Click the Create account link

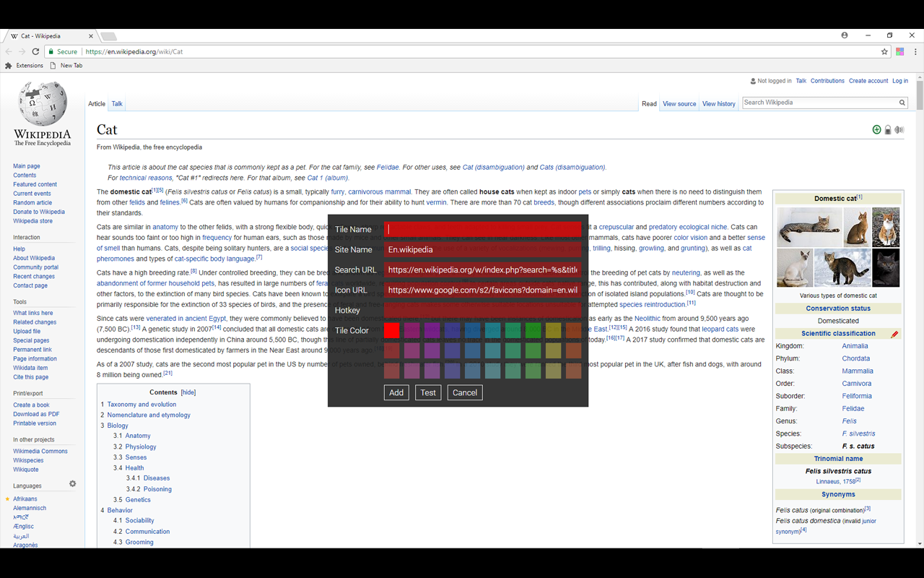pos(868,81)
